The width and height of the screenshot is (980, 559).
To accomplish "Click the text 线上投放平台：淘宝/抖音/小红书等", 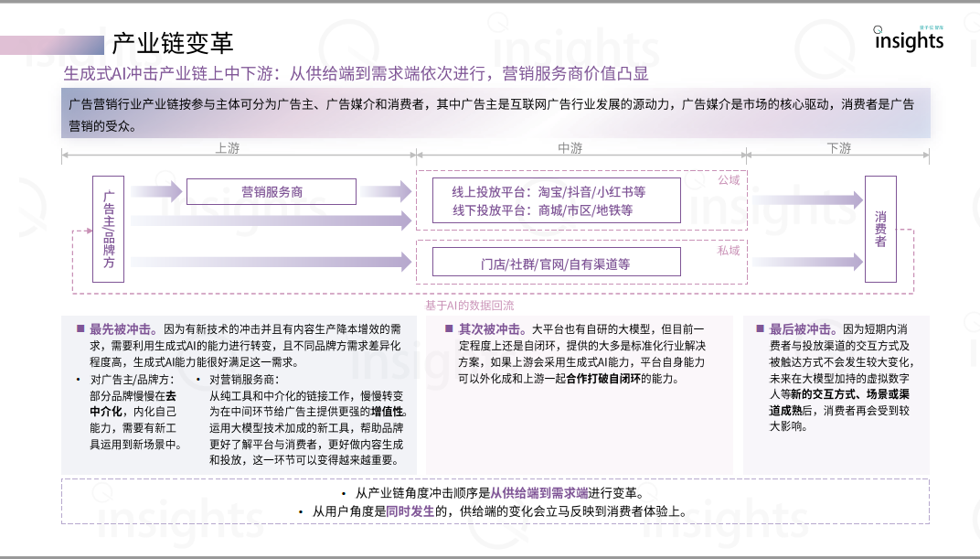I will [x=549, y=192].
